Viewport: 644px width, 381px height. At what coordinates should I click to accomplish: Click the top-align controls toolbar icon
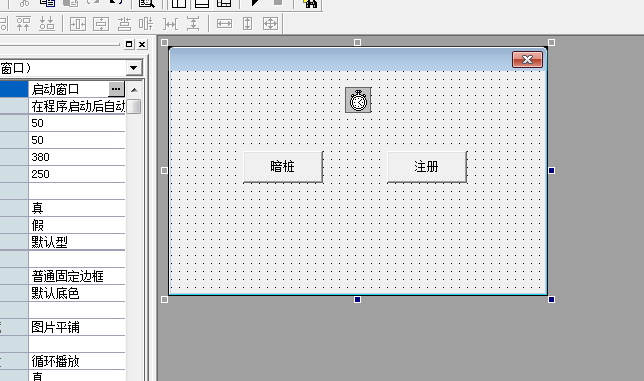(23, 24)
